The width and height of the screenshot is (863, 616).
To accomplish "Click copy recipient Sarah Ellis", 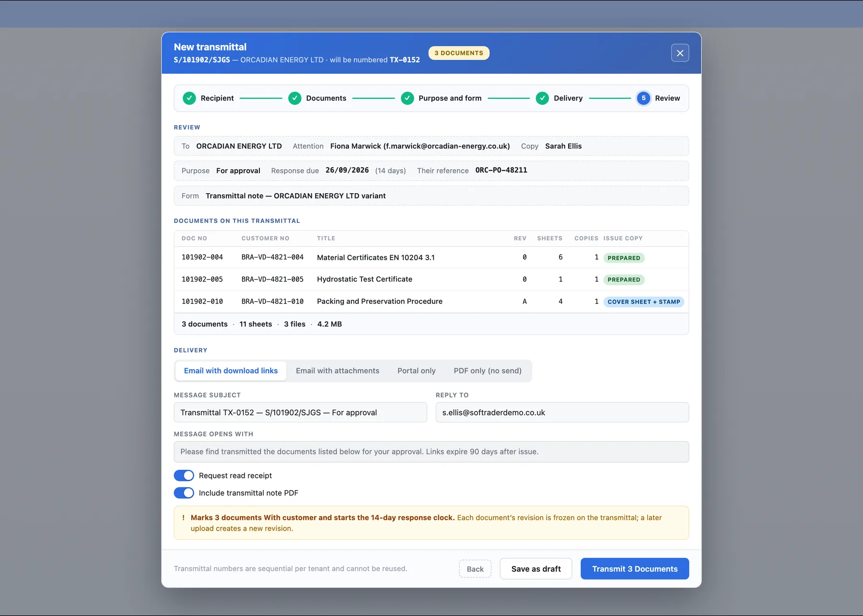I will point(563,146).
